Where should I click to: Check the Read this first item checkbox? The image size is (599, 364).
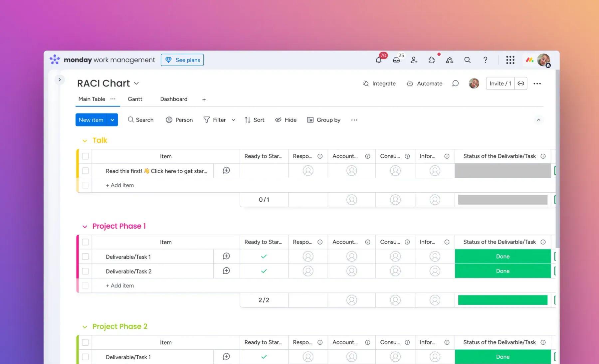pos(85,171)
